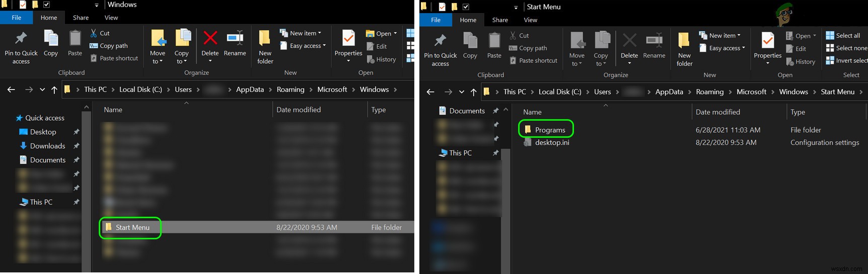Screen dimensions: 868x274
Task: Click AppData breadcrumb in Windows window
Action: (250, 89)
